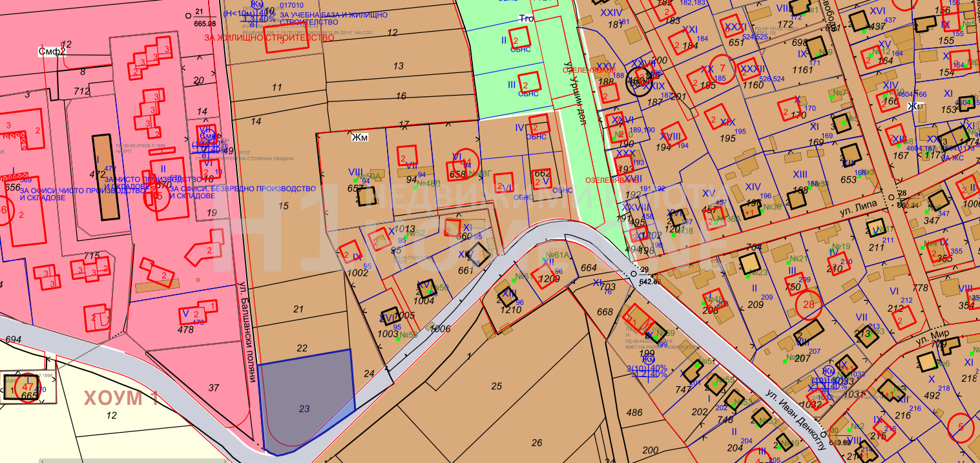Select parcel 15 in the brown zone
The width and height of the screenshot is (980, 463).
click(x=283, y=205)
